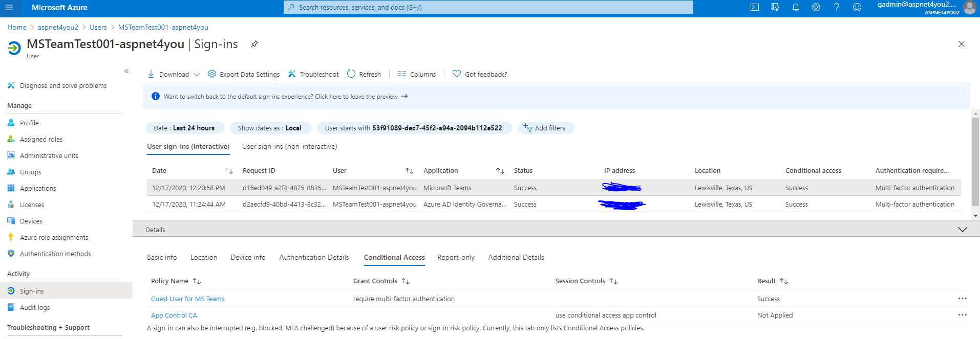Image resolution: width=980 pixels, height=339 pixels.
Task: Sort sign-ins by Application column
Action: (x=500, y=170)
